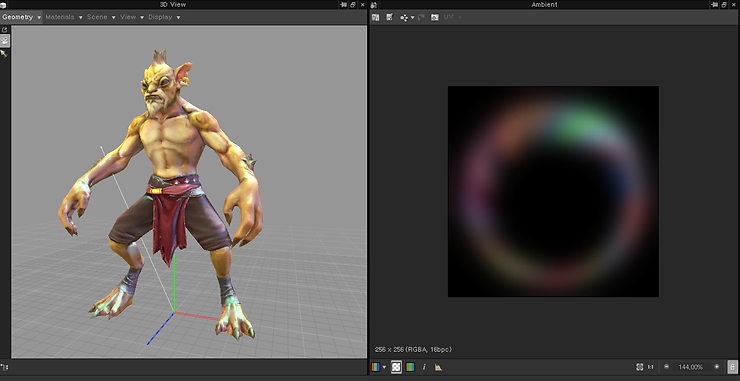Image resolution: width=740 pixels, height=381 pixels.
Task: Open the UV dropdown arrow
Action: (x=460, y=17)
